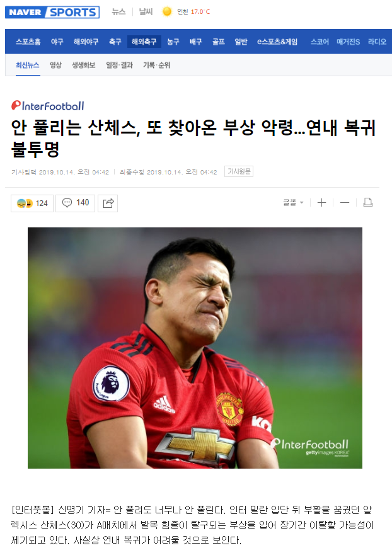The width and height of the screenshot is (392, 548).
Task: Open the 날씨 weather link
Action: click(x=146, y=11)
